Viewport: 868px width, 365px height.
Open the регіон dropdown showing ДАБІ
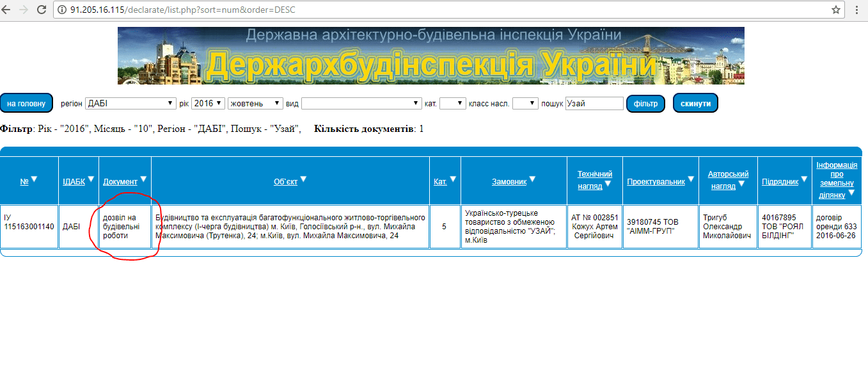coord(130,103)
